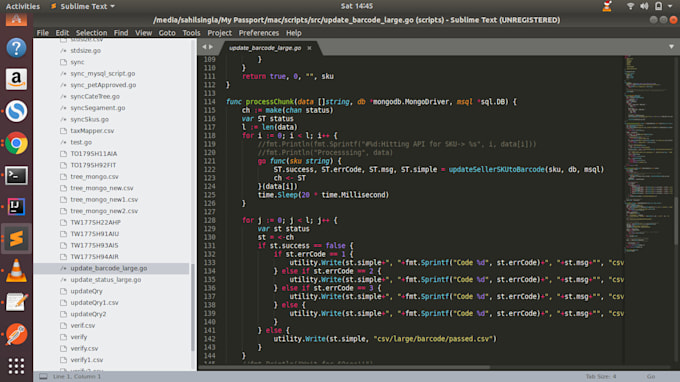
Task: Open update_status_large.go in the sidebar
Action: tap(106, 280)
